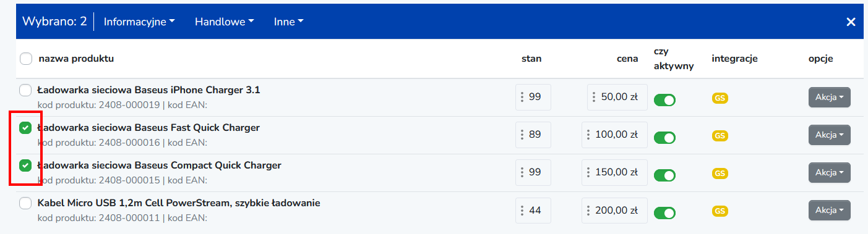Viewport: 868px width, 234px height.
Task: Open Akcja menu for Kabel Micro USB
Action: coord(829,211)
